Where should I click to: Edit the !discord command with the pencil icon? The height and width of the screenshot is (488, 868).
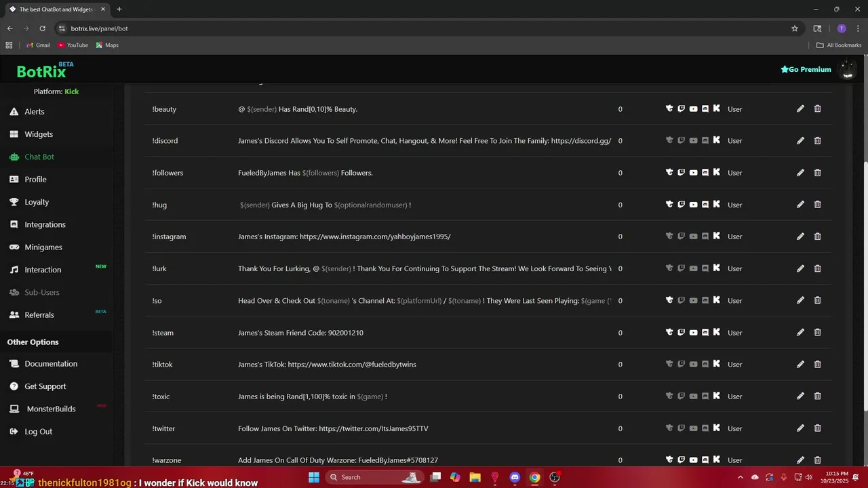(800, 140)
